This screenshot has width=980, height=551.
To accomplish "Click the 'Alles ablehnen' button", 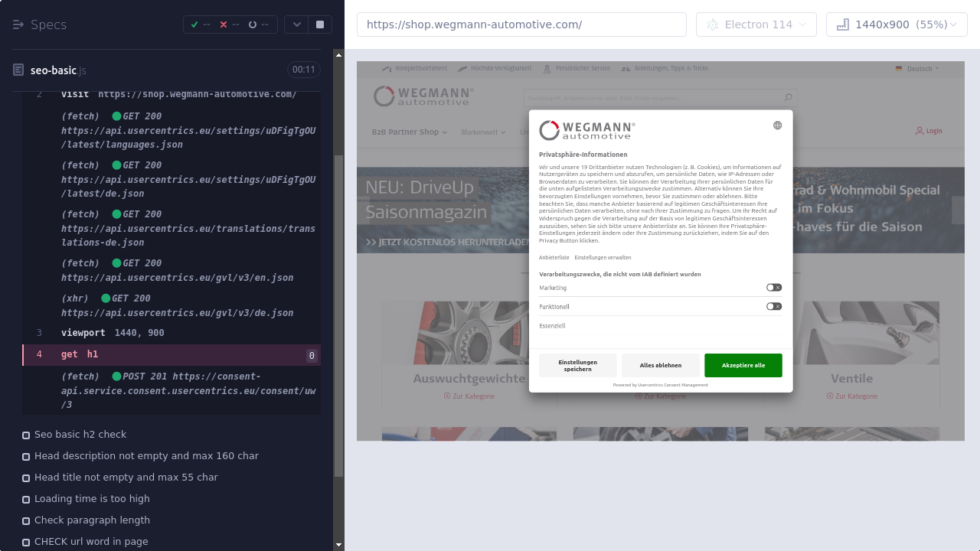I will (661, 365).
